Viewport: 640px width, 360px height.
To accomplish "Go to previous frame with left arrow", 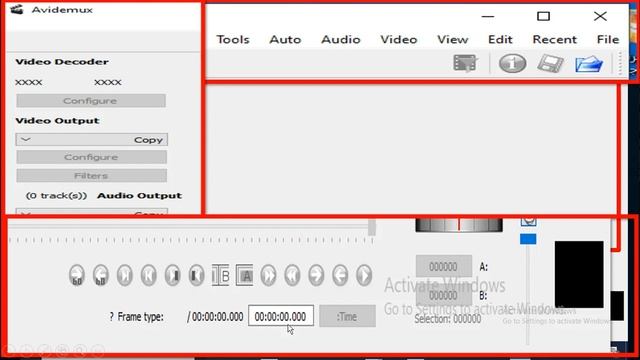I will (340, 275).
